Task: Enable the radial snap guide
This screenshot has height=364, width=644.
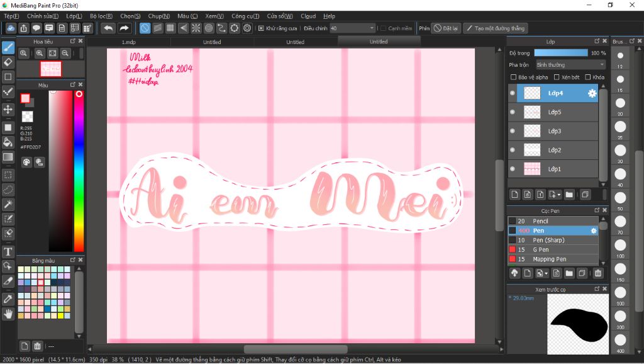Action: pyautogui.click(x=196, y=28)
